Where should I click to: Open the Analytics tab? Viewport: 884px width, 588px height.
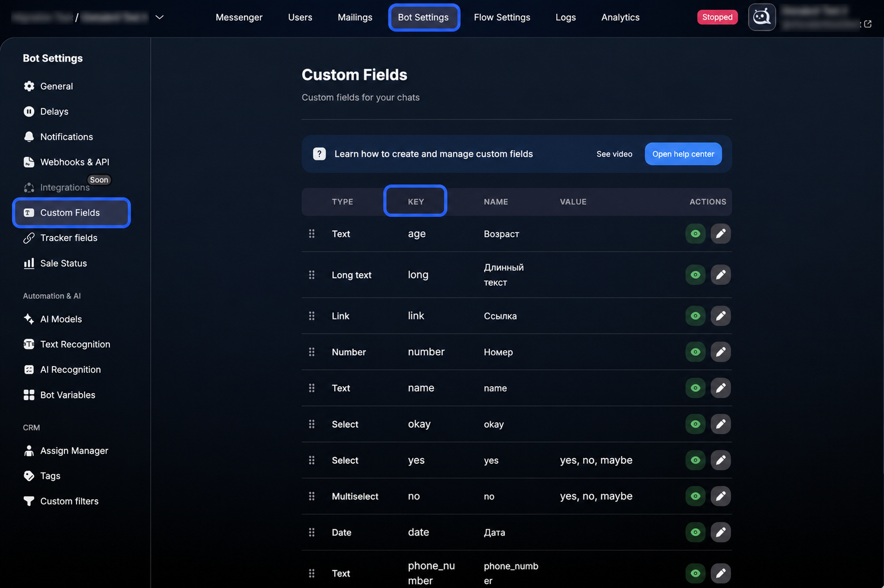(620, 17)
